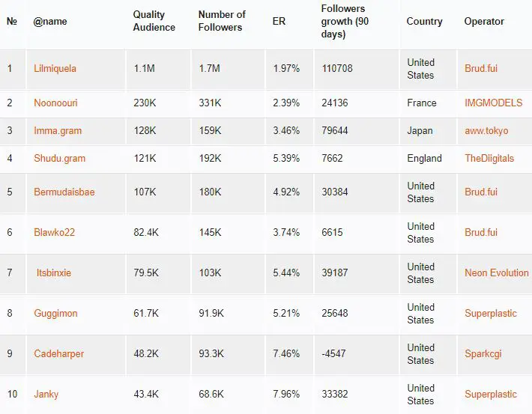Click the Blawko22 account link
This screenshot has height=414, width=532.
tap(54, 233)
